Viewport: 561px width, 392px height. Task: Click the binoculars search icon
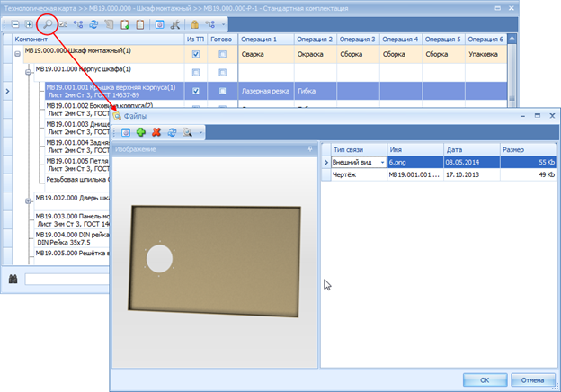coord(13,279)
